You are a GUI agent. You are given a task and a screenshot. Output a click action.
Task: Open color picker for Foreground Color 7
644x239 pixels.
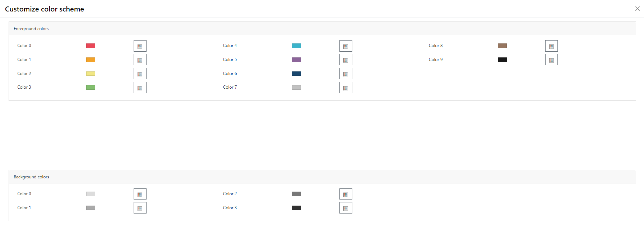[x=346, y=88]
